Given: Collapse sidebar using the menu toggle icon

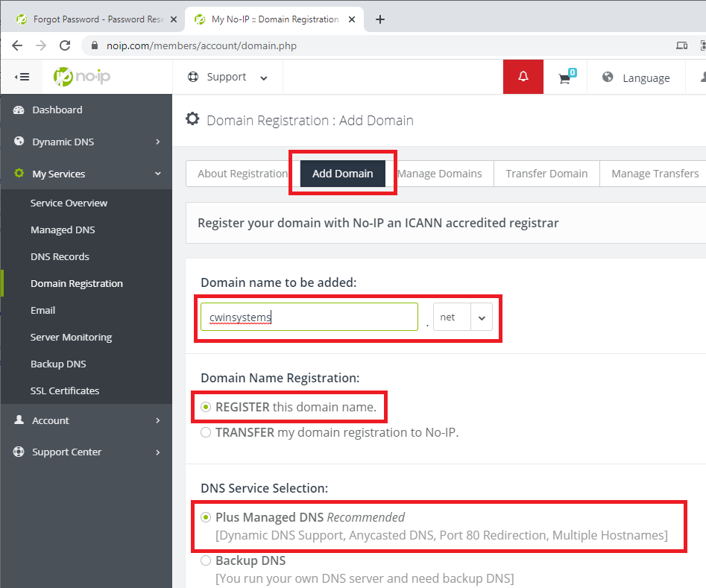Looking at the screenshot, I should pyautogui.click(x=22, y=77).
